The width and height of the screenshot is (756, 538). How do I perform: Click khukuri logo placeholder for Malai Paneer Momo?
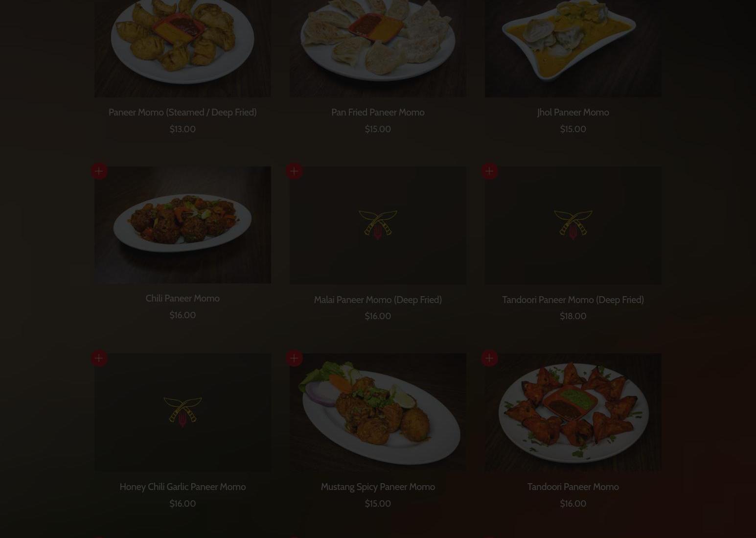tap(378, 225)
